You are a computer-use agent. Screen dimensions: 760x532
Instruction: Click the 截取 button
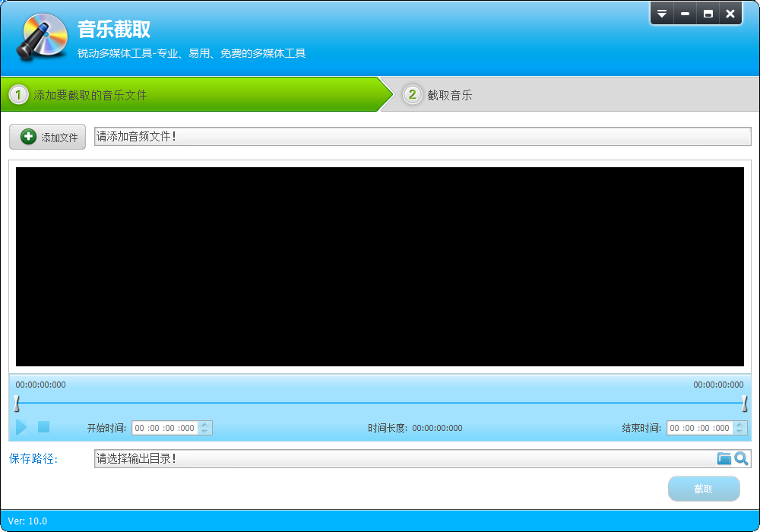coord(704,489)
